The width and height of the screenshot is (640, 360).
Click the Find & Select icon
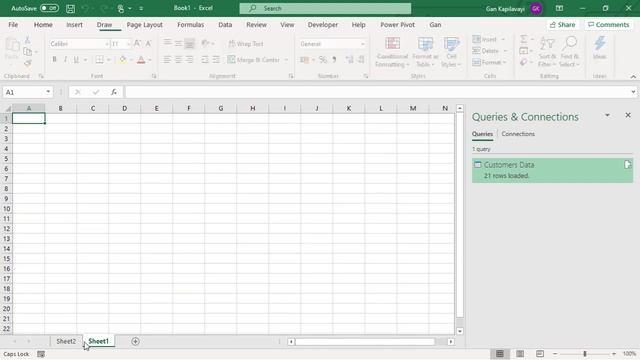(569, 44)
